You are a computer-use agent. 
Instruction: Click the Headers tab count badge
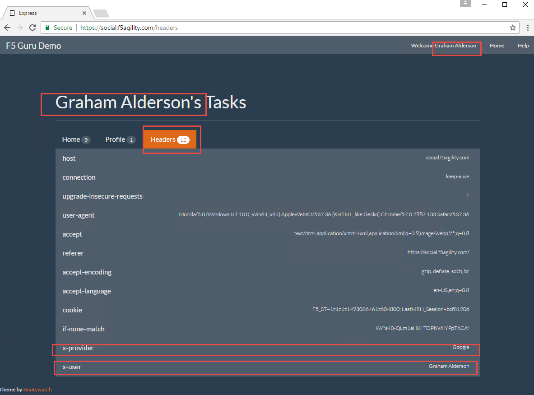click(x=183, y=140)
